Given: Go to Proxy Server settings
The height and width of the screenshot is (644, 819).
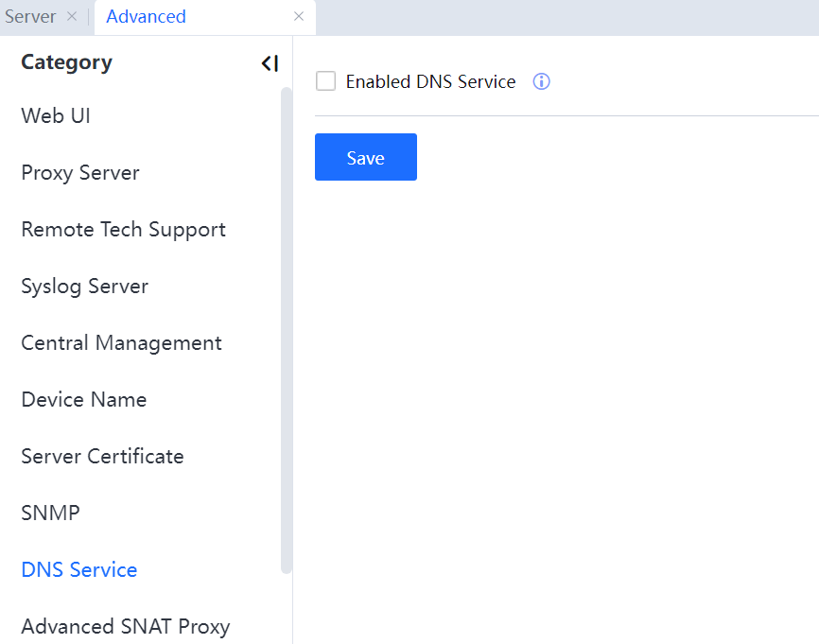Looking at the screenshot, I should click(x=80, y=172).
